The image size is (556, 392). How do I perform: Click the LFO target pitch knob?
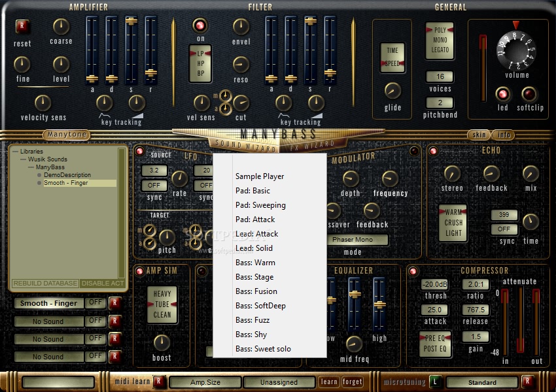pyautogui.click(x=167, y=237)
